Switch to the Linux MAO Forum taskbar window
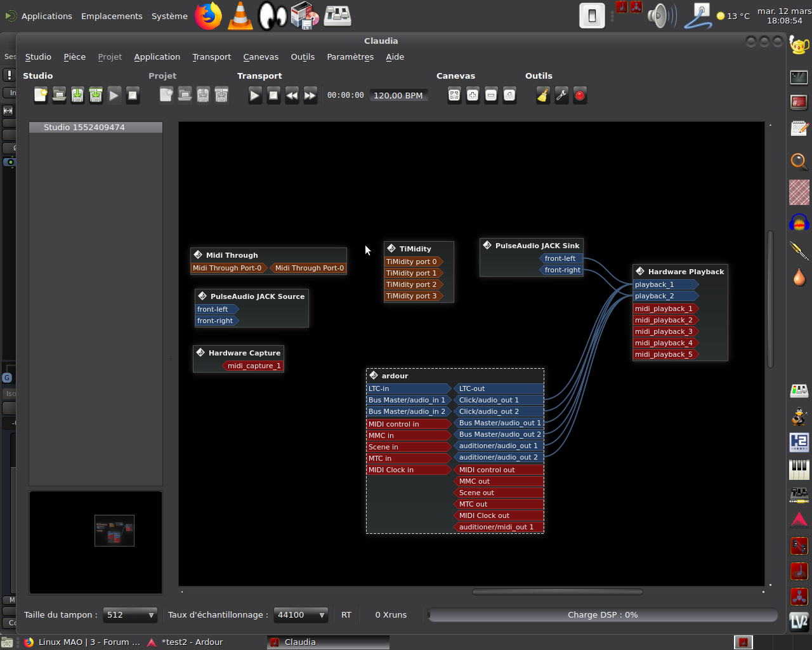Image resolution: width=812 pixels, height=650 pixels. coord(81,642)
